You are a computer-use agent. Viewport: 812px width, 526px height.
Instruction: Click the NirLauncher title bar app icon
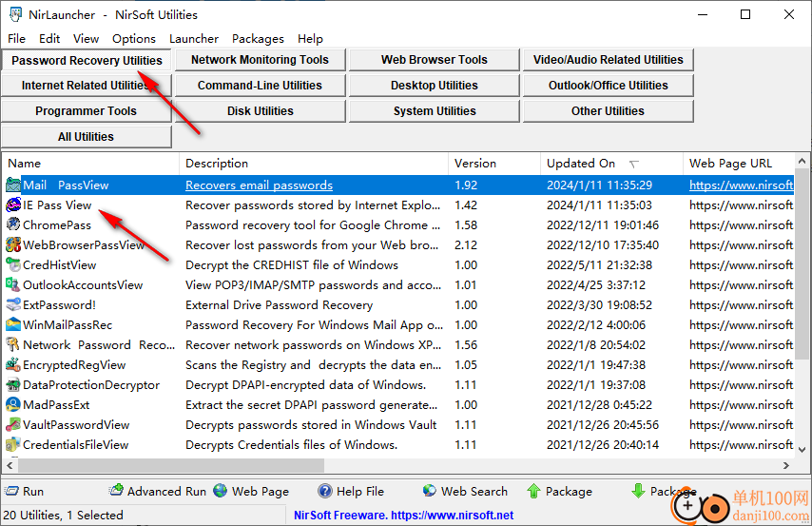15,14
